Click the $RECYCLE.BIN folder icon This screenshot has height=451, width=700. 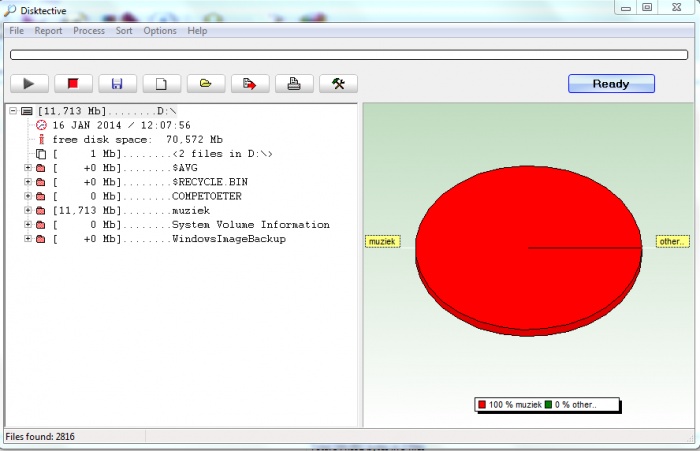click(41, 182)
